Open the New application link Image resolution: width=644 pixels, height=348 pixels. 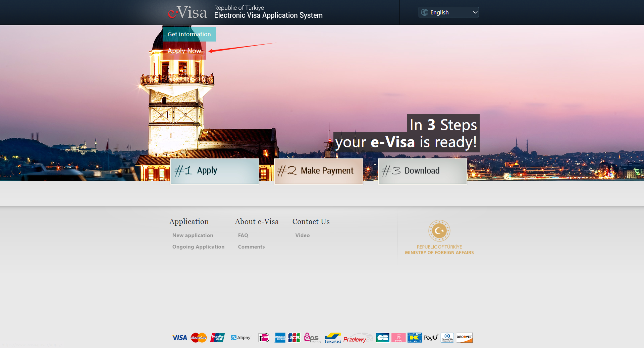[193, 235]
